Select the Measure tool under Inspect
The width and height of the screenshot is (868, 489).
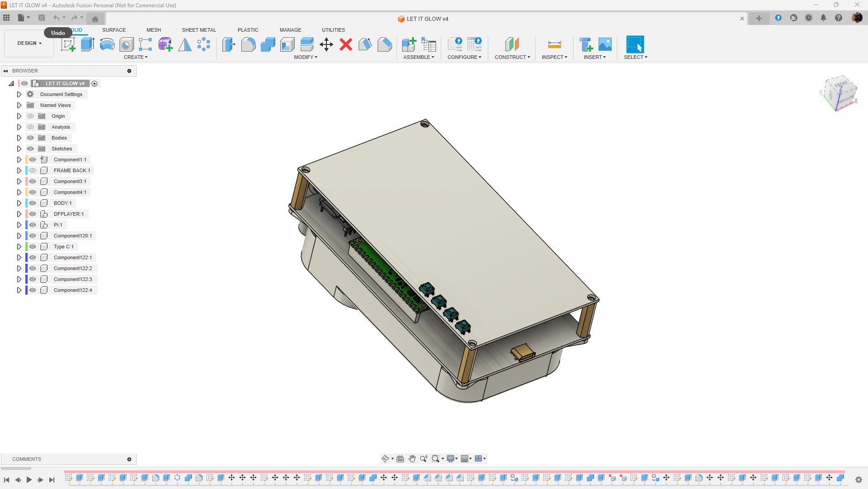click(554, 44)
